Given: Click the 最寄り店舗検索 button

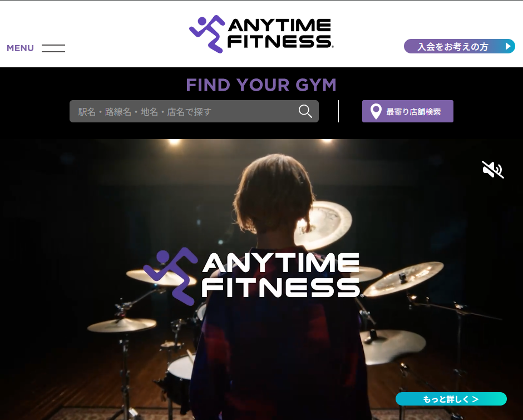Looking at the screenshot, I should (x=408, y=111).
